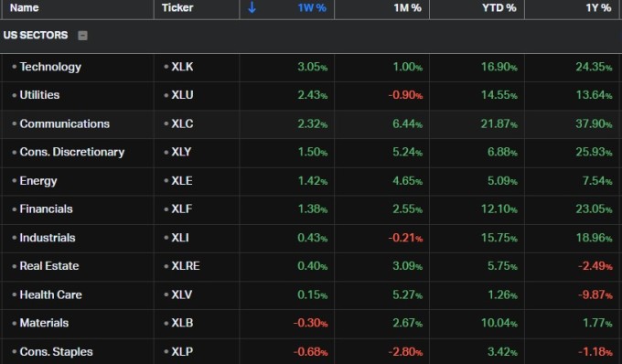Select the Industrials row name

(x=48, y=238)
